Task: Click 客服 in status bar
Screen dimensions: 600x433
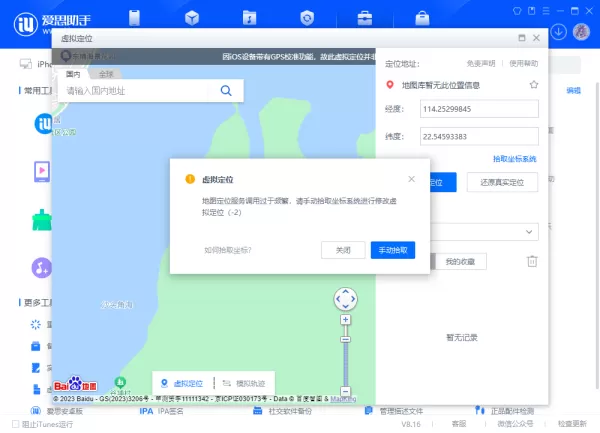Action: click(459, 424)
